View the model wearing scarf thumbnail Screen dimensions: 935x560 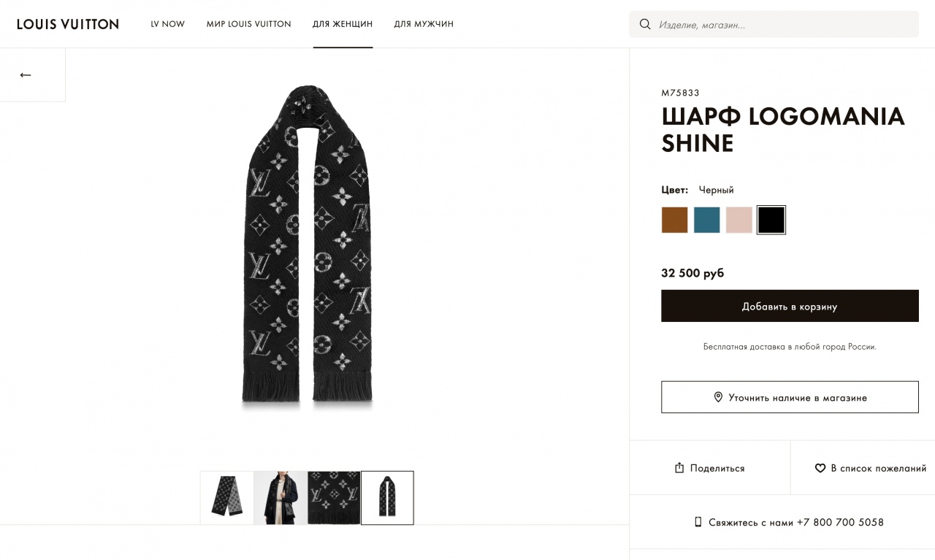pos(280,497)
